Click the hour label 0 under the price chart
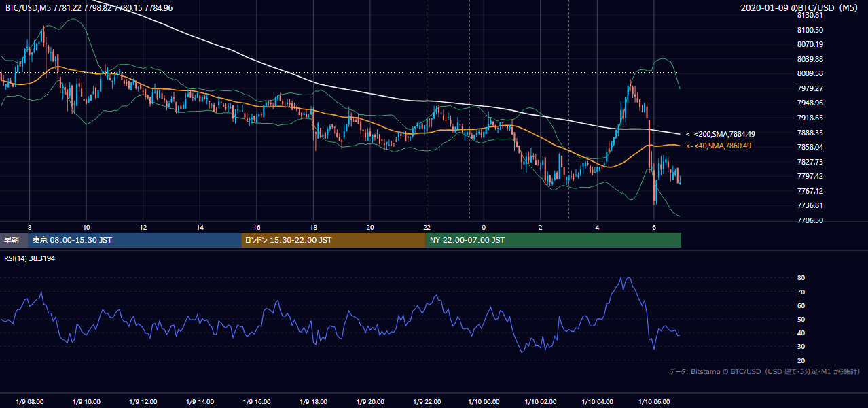Viewport: 868px width, 408px height. click(x=484, y=227)
